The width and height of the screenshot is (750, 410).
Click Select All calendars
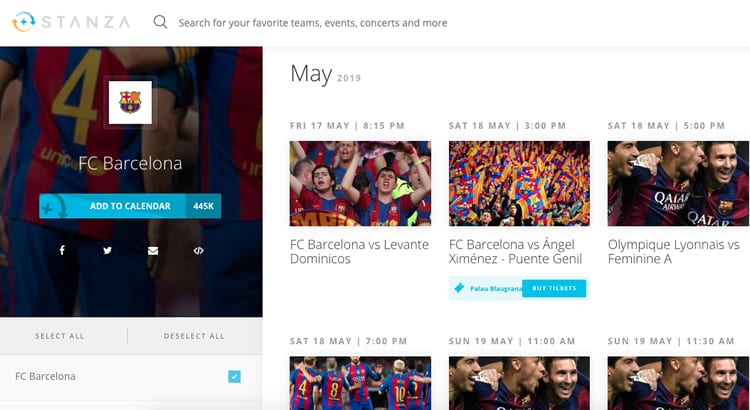click(x=60, y=336)
